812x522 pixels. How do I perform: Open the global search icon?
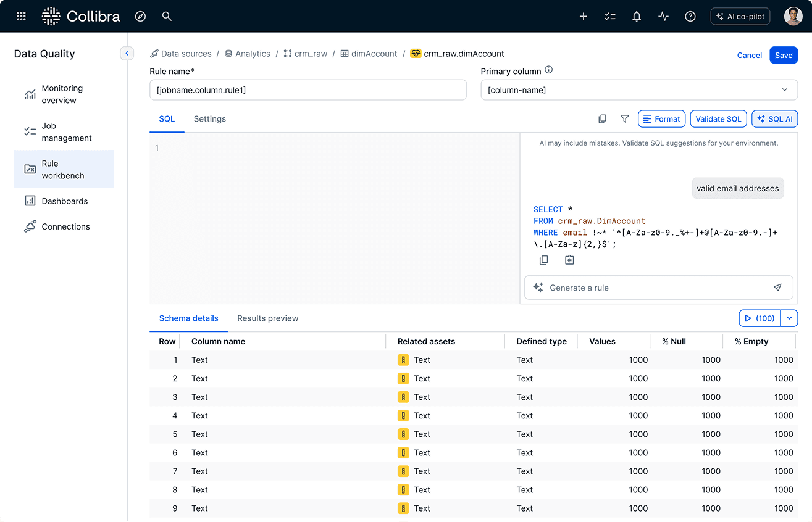click(167, 17)
